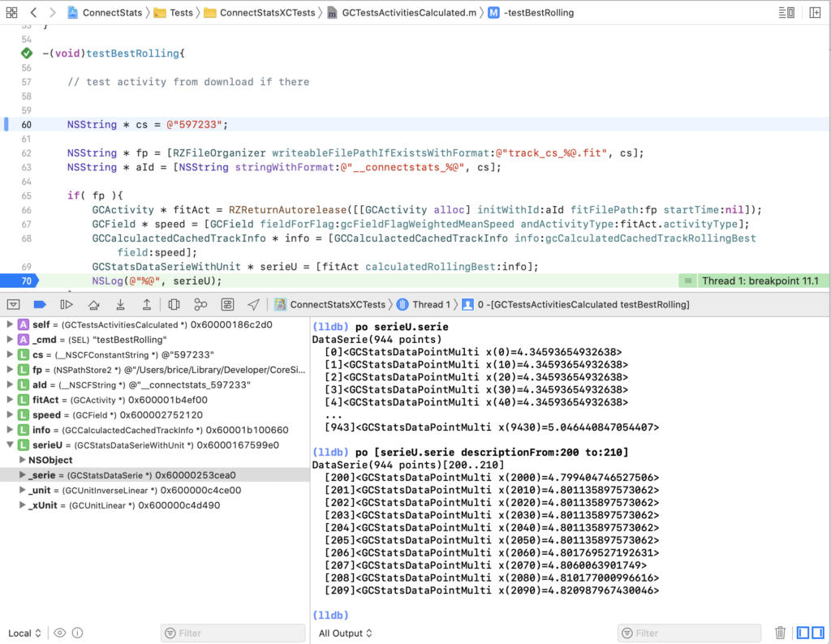Click the Step Out debug icon
831x644 pixels.
pyautogui.click(x=147, y=304)
